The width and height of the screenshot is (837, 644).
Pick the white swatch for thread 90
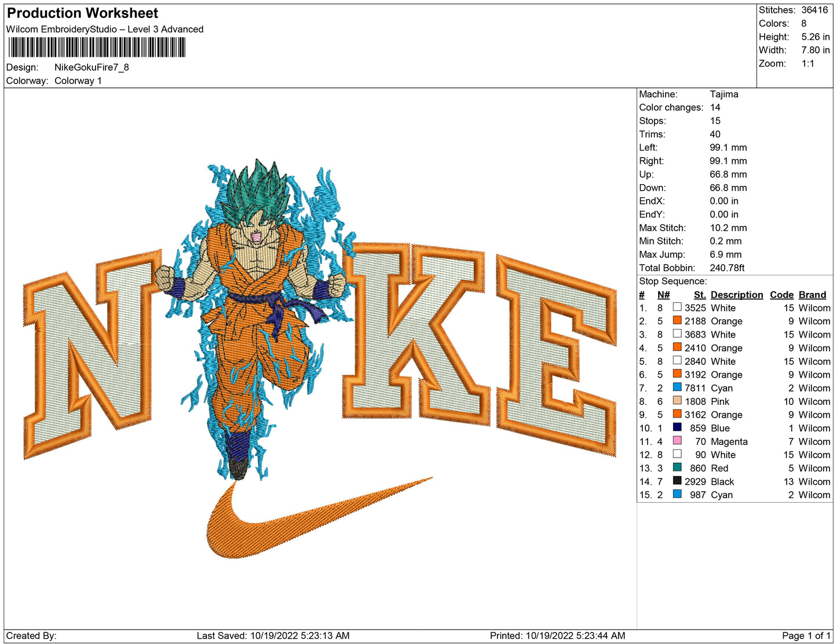(677, 453)
